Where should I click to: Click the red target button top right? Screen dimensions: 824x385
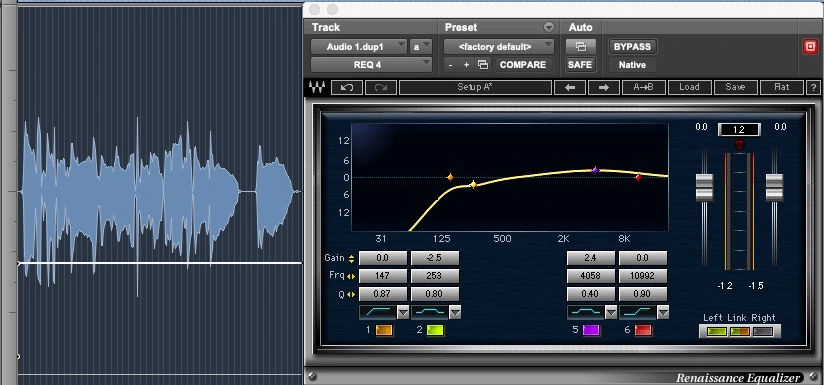point(810,47)
